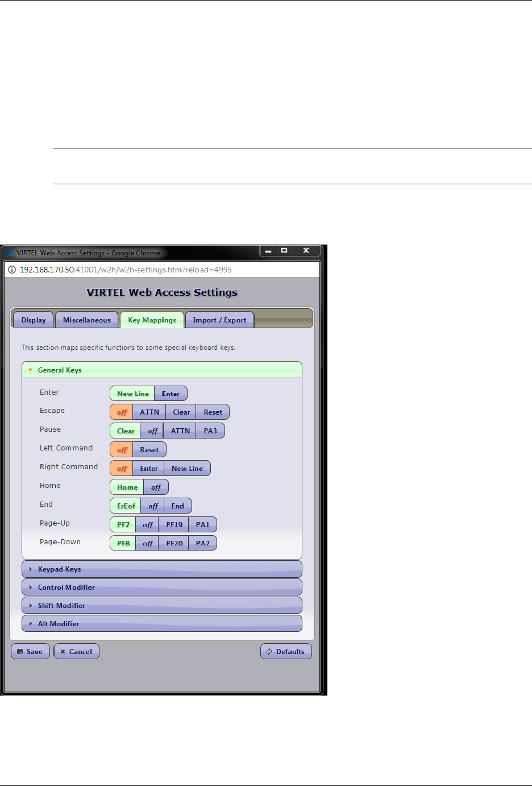Set Pause key to ATTN
The width and height of the screenshot is (532, 786).
[x=180, y=431]
